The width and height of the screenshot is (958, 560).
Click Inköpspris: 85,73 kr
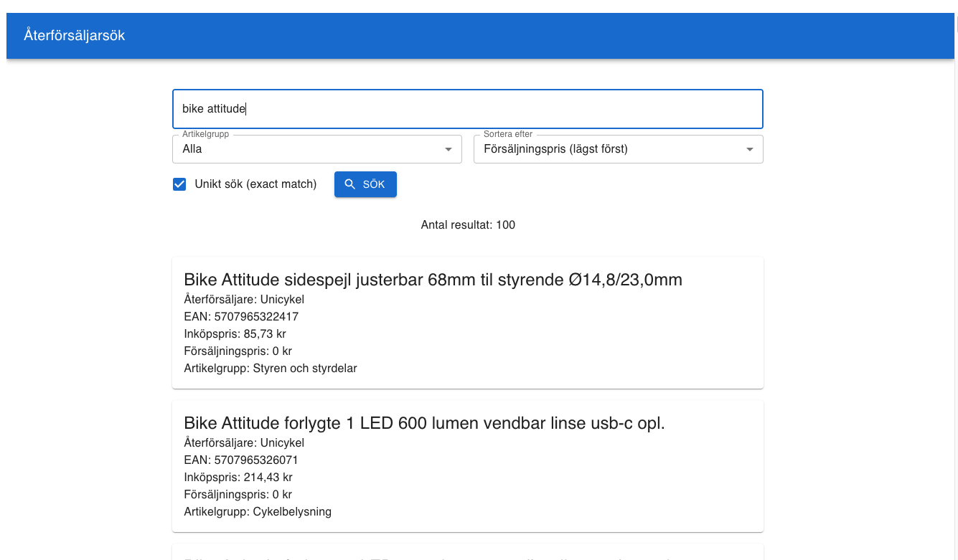coord(235,333)
